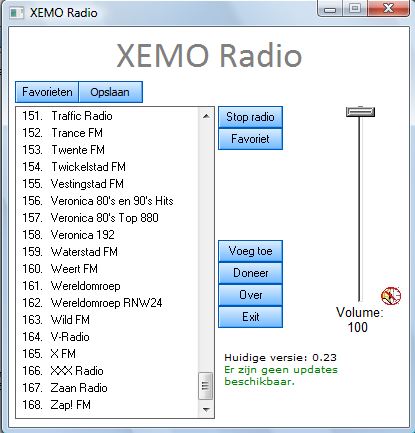Click the XEMO Radio title bar icon

[x=16, y=13]
